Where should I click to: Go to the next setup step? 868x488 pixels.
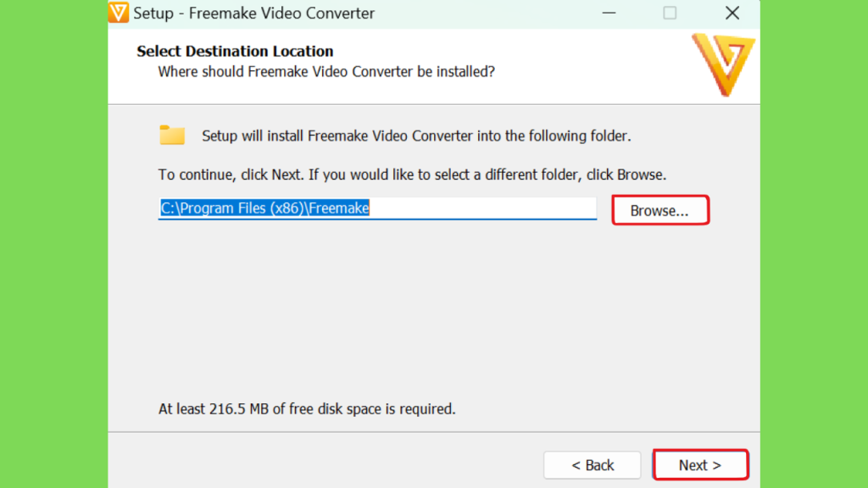click(x=700, y=465)
